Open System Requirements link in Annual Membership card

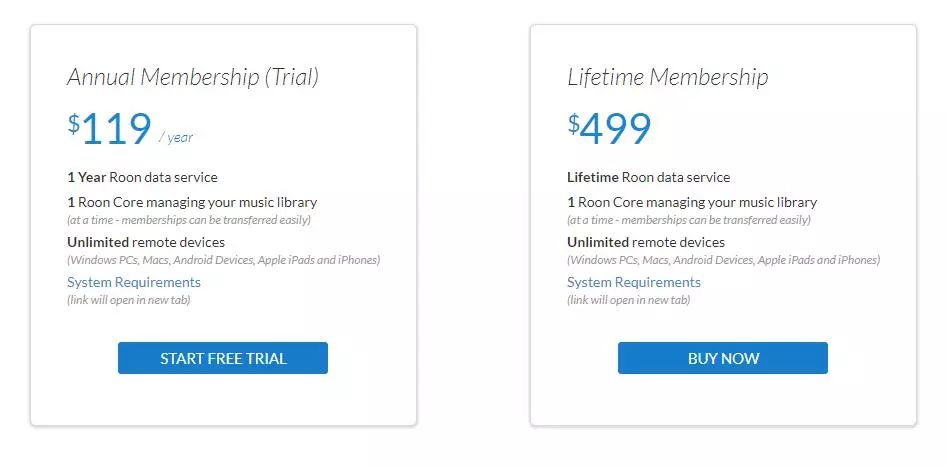click(134, 282)
